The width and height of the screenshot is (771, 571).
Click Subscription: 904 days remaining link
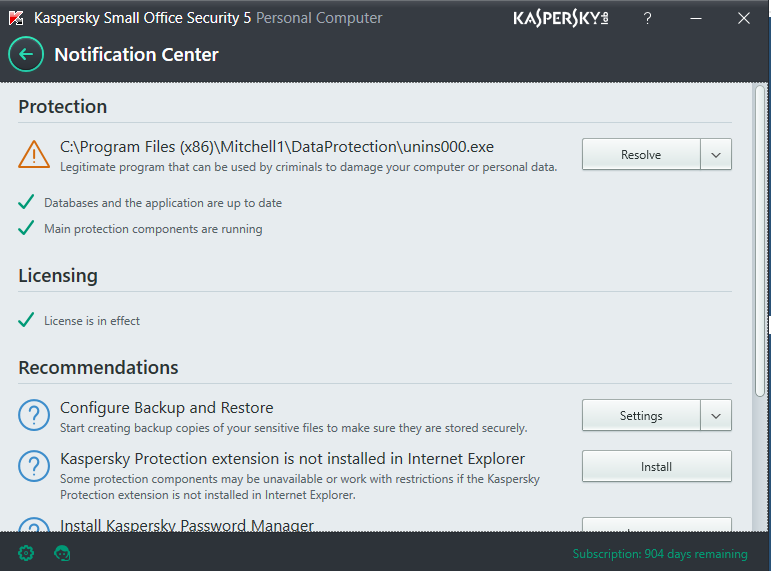coord(660,554)
